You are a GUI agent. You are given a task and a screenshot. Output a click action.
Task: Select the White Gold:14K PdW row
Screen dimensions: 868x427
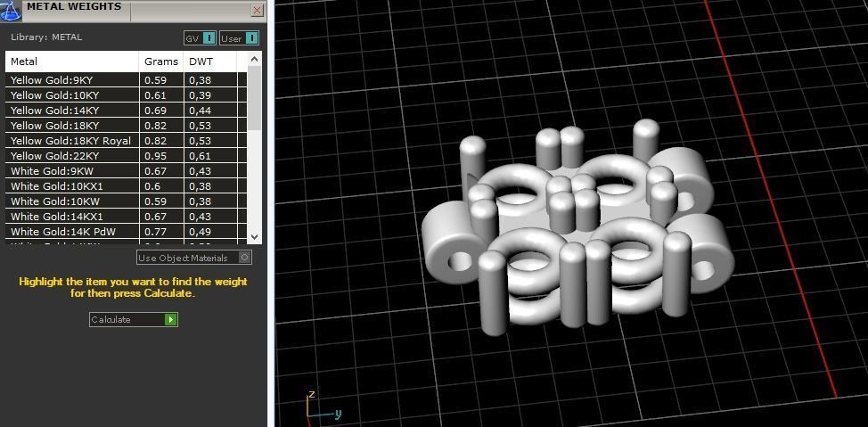(127, 232)
